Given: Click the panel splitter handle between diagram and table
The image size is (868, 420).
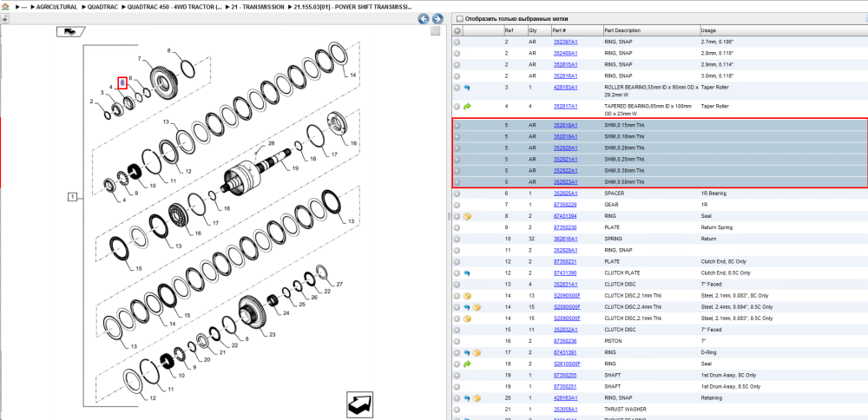Looking at the screenshot, I should click(x=448, y=216).
